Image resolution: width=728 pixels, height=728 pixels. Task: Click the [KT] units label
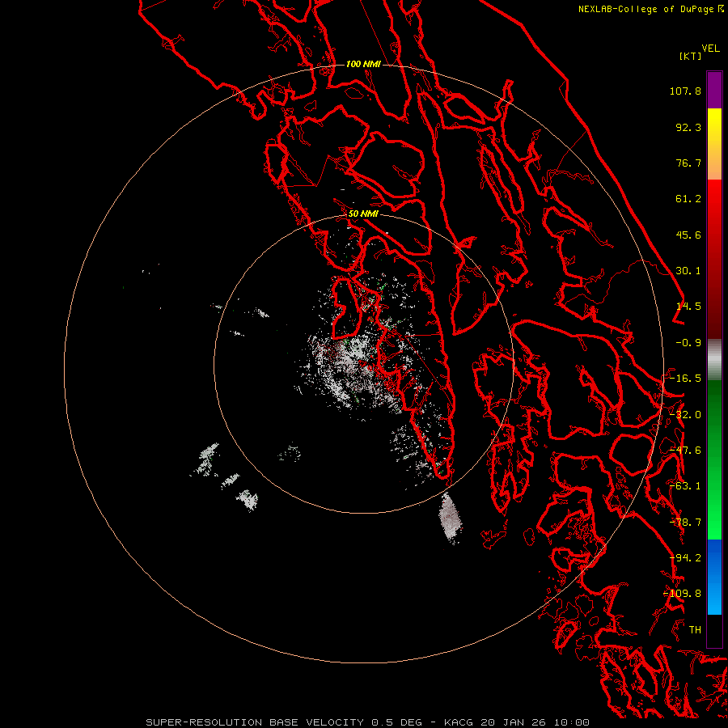click(691, 56)
